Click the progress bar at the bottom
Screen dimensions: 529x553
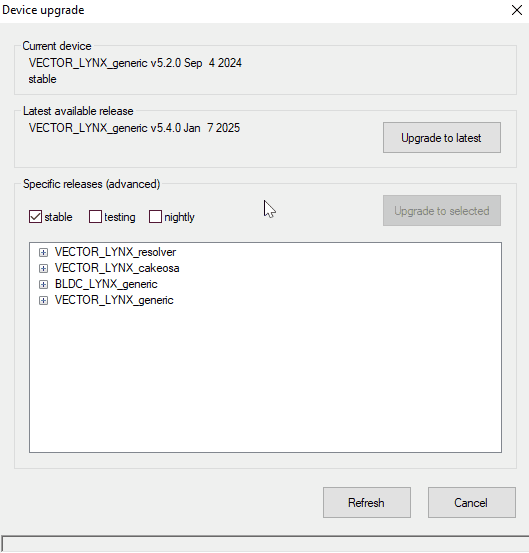pos(265,543)
